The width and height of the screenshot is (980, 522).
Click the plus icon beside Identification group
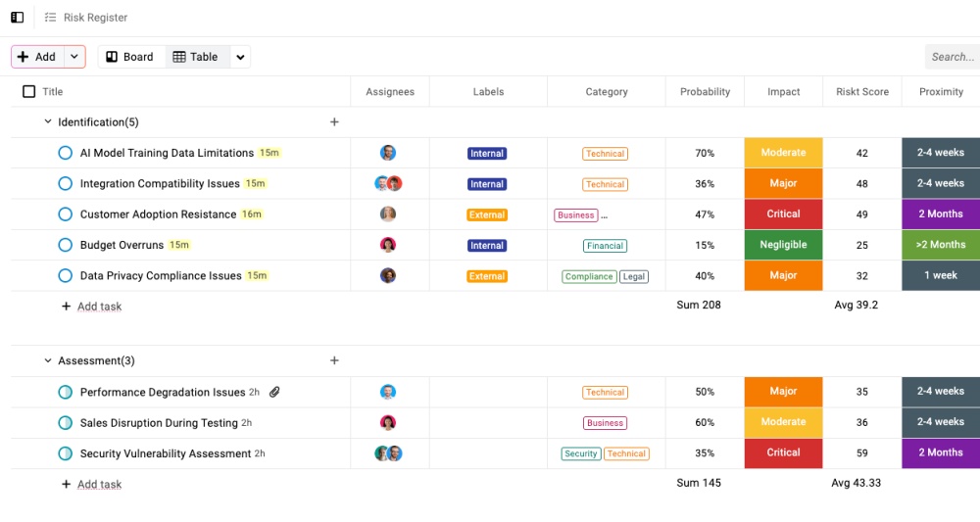pyautogui.click(x=334, y=122)
